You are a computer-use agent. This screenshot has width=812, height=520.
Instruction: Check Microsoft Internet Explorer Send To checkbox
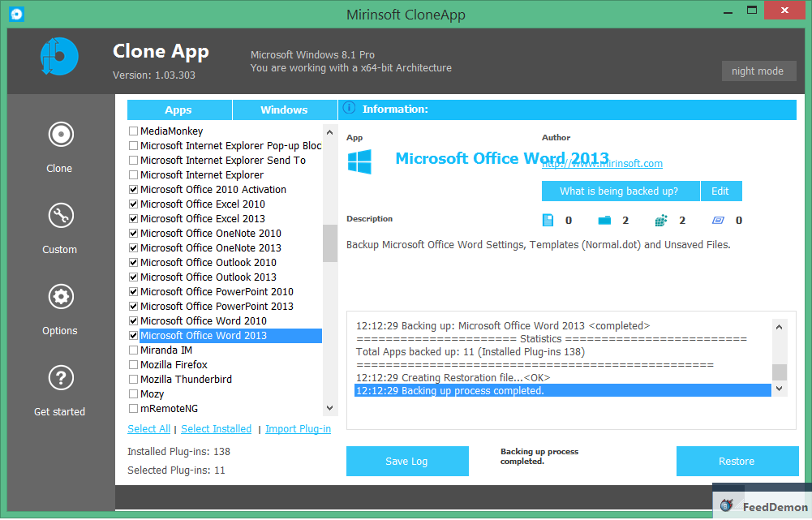[134, 161]
